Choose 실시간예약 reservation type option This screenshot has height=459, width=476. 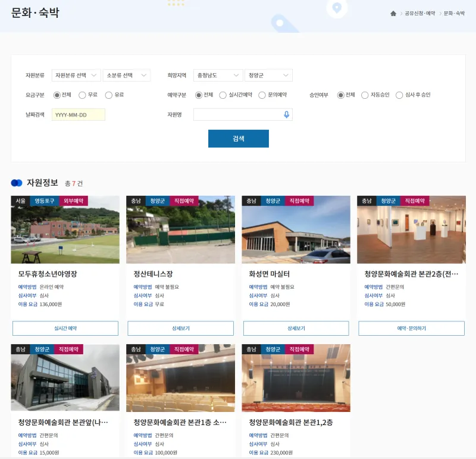[223, 95]
